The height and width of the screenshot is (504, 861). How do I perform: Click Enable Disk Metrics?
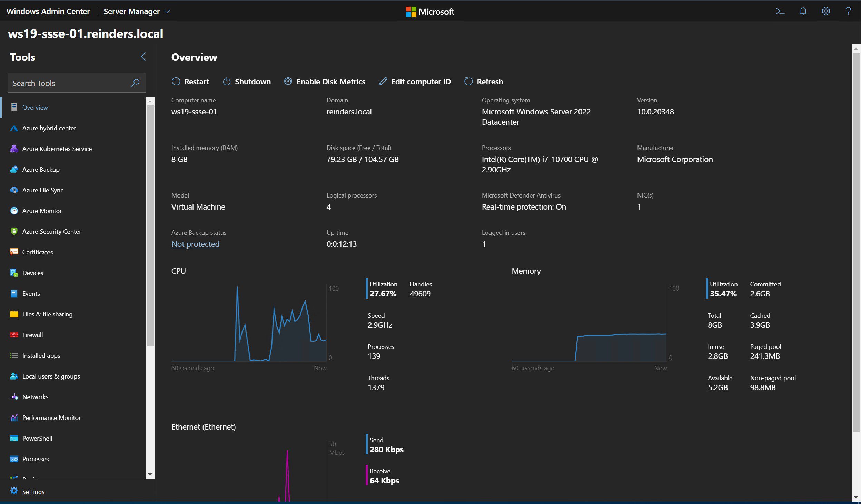[325, 82]
